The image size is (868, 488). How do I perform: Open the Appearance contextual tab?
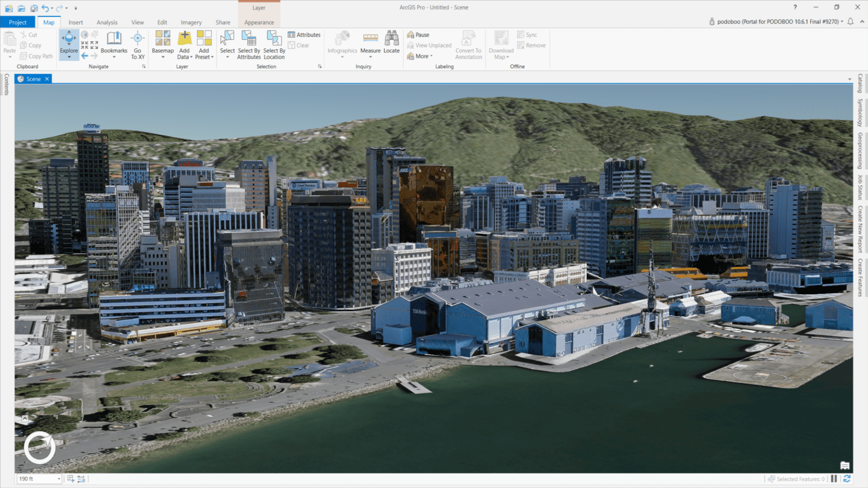(259, 22)
